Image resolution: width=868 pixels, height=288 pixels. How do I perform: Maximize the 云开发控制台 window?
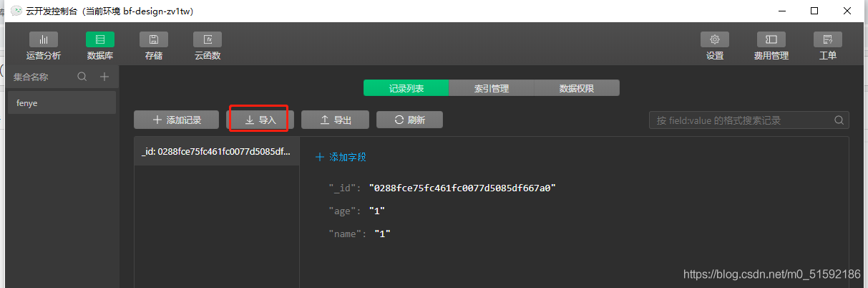[x=814, y=11]
